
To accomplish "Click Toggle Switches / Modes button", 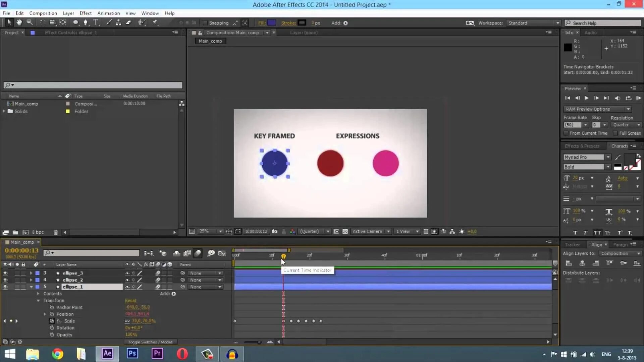I will (150, 342).
